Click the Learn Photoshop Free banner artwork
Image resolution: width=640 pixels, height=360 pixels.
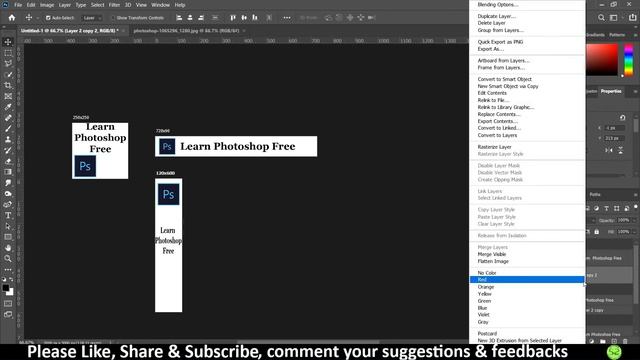tap(236, 146)
